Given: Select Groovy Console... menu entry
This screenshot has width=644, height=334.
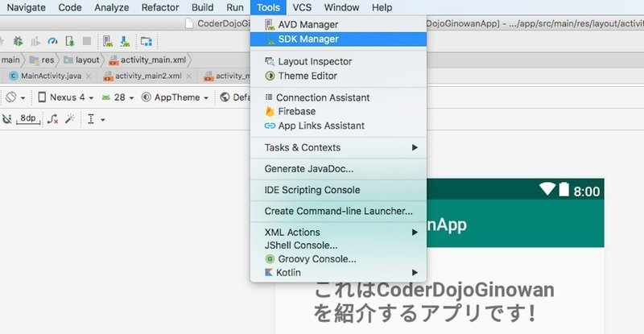Looking at the screenshot, I should point(338,259).
